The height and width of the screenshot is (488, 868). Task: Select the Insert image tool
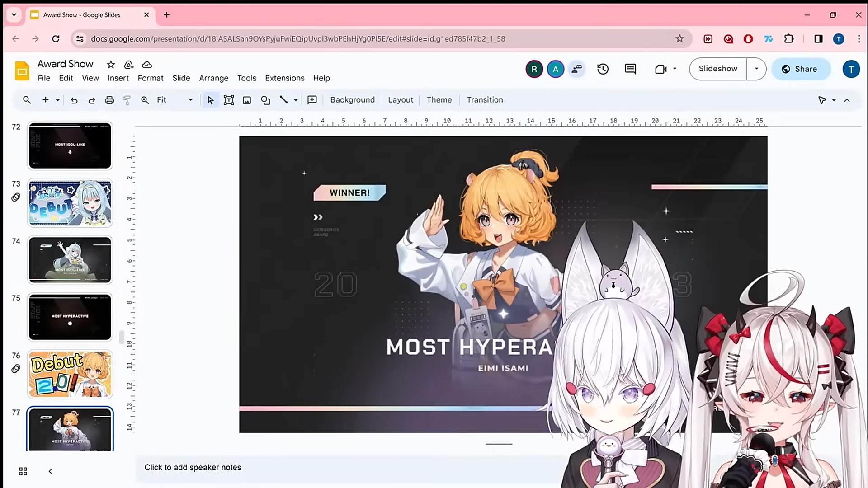[247, 100]
